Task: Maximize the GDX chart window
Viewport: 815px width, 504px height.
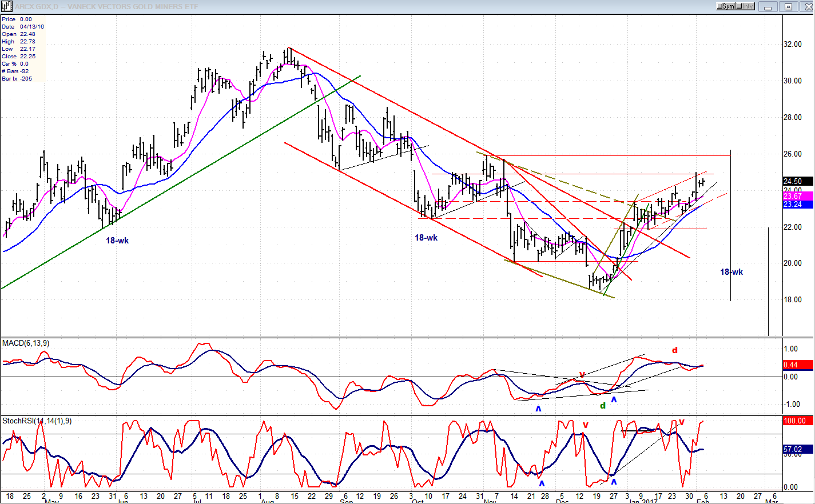Action: click(788, 7)
